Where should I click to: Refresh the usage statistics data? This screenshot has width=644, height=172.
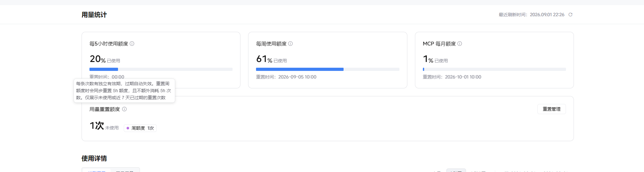coord(570,15)
